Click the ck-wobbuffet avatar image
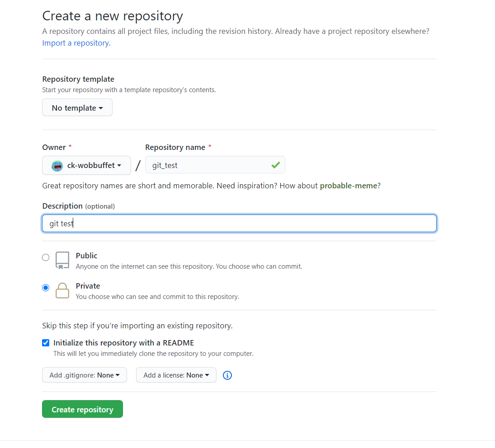 pos(57,166)
